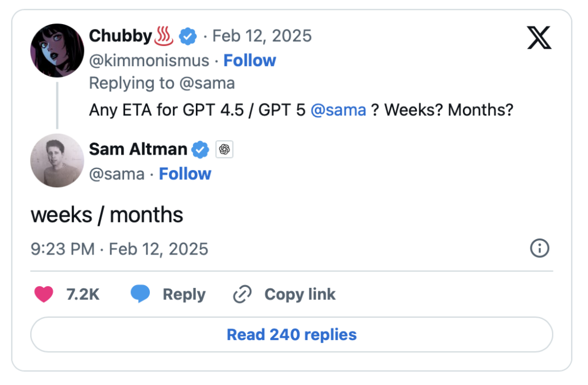Click the OpenAI affiliation badge by Sam Altman

coord(225,149)
